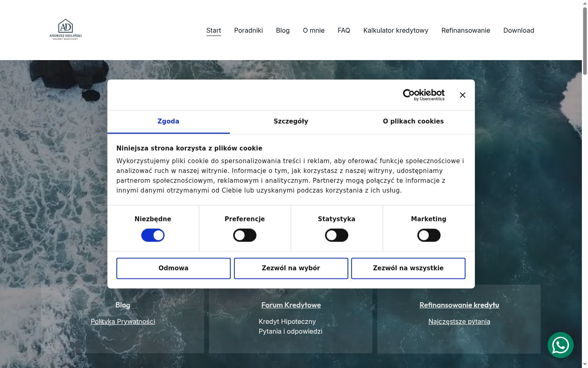Image resolution: width=588 pixels, height=368 pixels.
Task: Open the Forum Kredytowe link
Action: tap(291, 305)
